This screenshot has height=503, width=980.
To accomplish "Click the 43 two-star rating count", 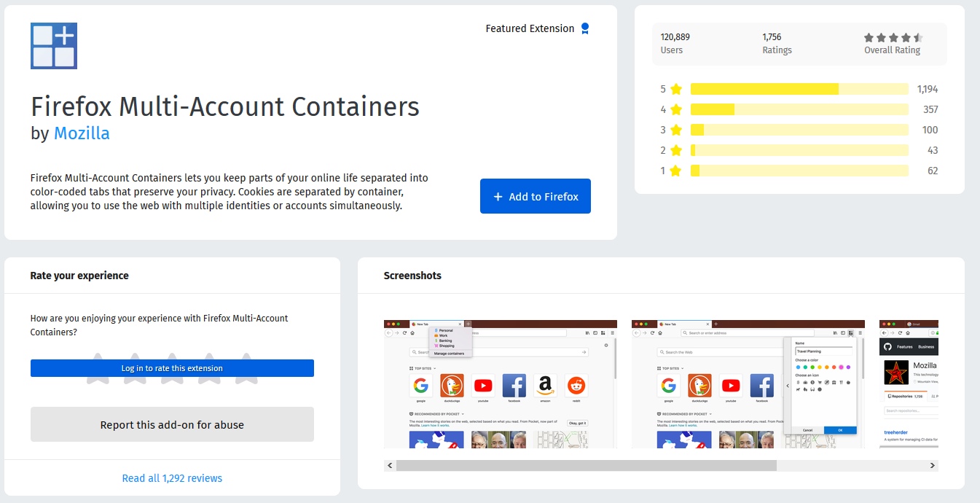I will click(x=933, y=150).
